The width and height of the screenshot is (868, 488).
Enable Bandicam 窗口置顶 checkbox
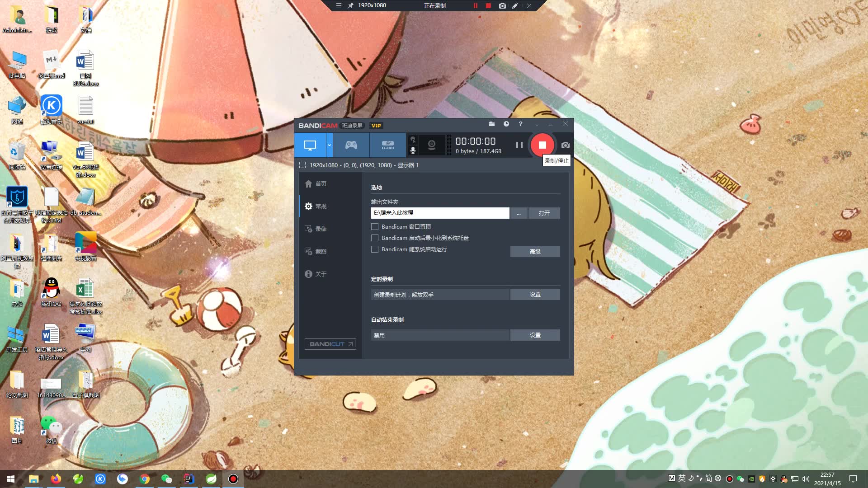click(375, 227)
